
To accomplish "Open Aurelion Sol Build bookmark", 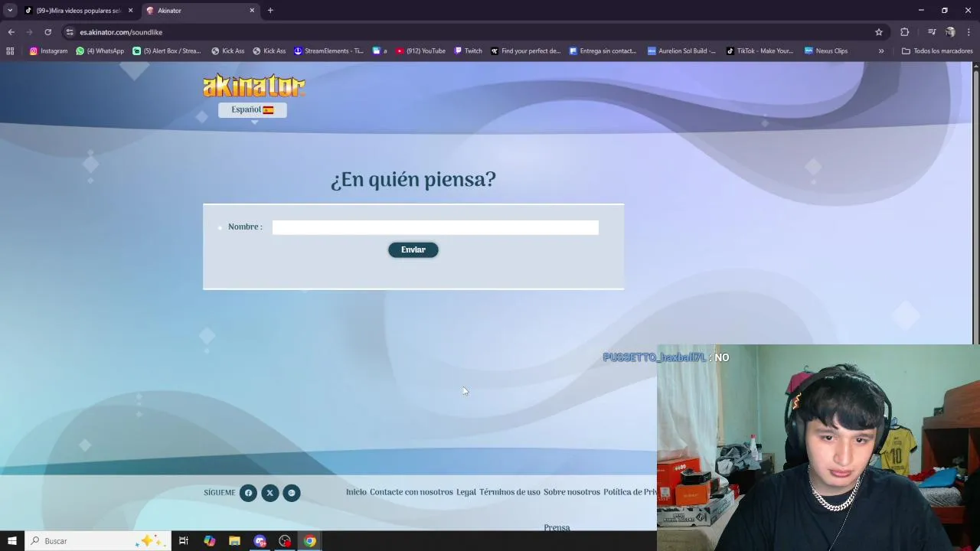I will (681, 51).
